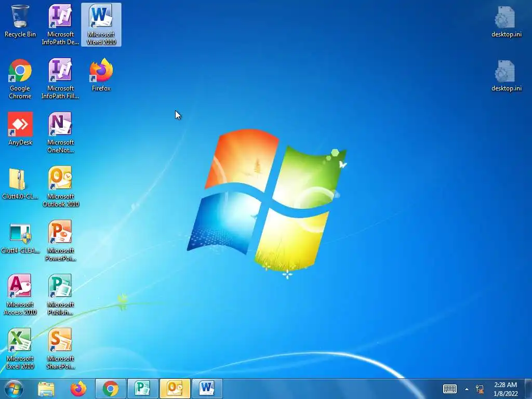Select Microsoft Word 2010 desktop shortcut
Screen dimensions: 532x399
(101, 24)
